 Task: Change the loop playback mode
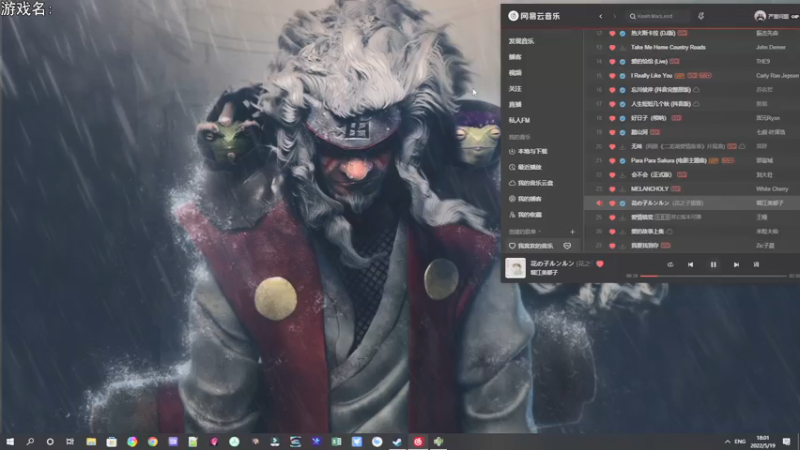click(x=670, y=264)
